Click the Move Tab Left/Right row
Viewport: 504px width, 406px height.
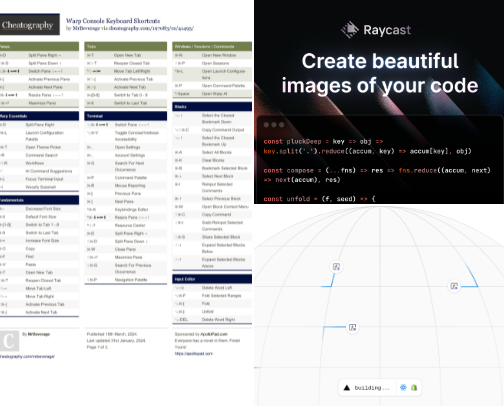(125, 71)
